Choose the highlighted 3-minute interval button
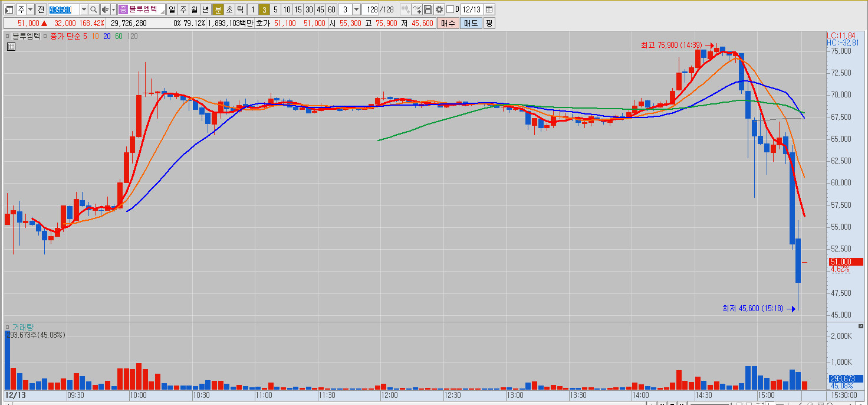 264,9
